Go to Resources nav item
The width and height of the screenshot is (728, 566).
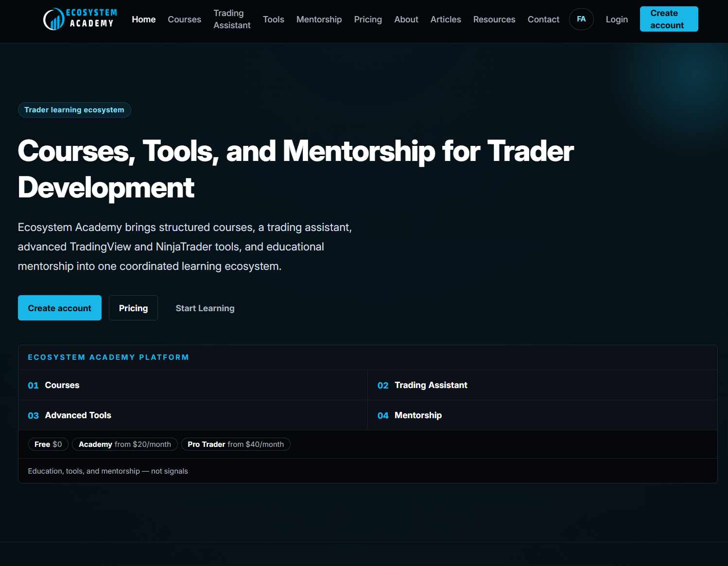pos(494,19)
